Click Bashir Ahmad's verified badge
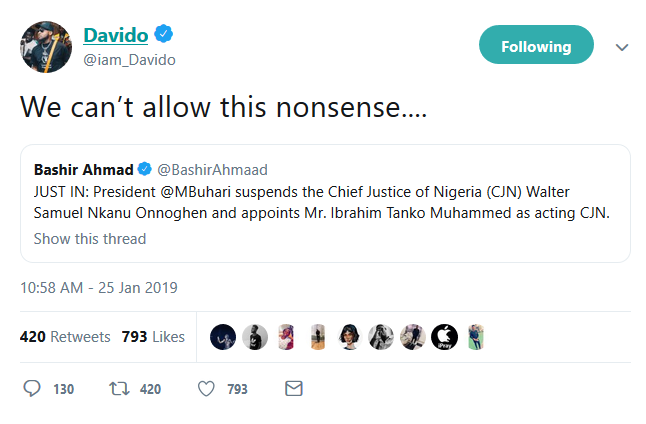The image size is (646, 424). 144,169
